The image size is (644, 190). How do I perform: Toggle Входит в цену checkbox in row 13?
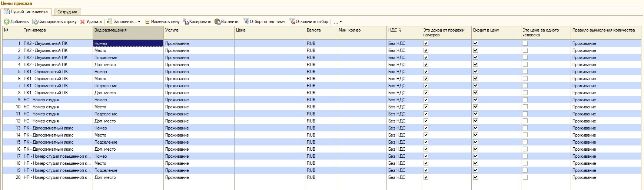475,128
